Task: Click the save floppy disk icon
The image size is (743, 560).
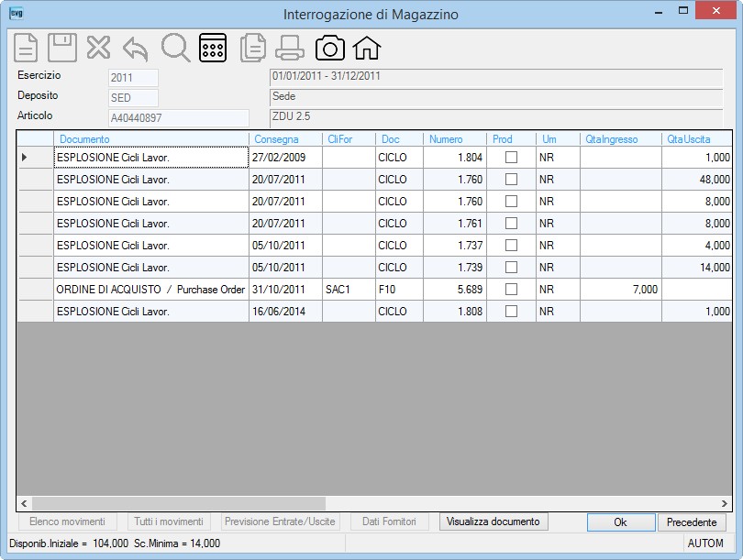Action: point(62,48)
